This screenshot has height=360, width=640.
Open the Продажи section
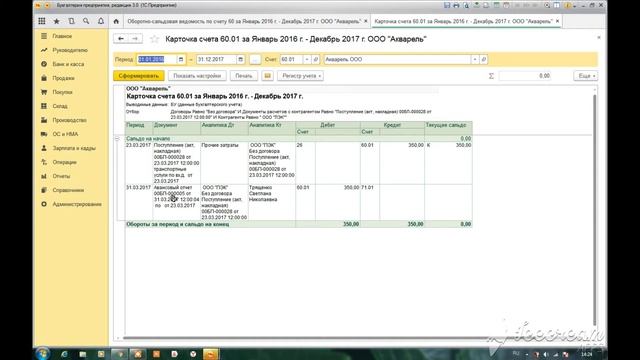point(63,78)
